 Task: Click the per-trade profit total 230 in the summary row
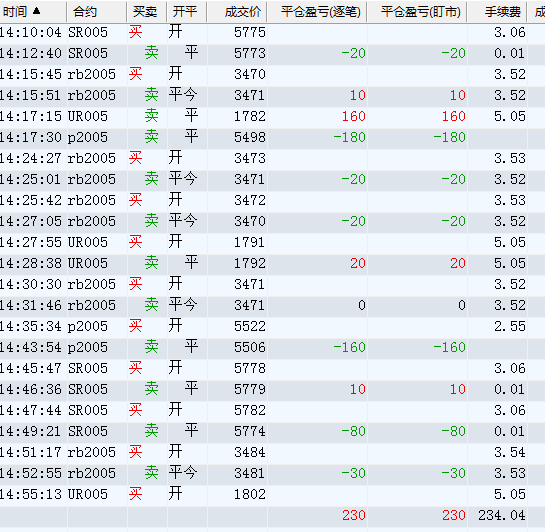point(353,515)
